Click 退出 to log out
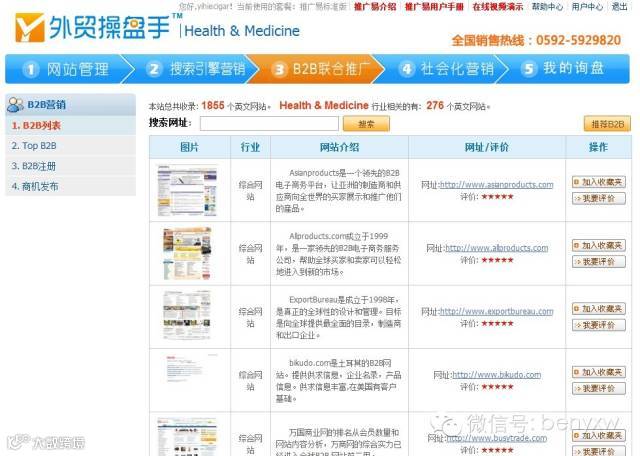 (619, 7)
